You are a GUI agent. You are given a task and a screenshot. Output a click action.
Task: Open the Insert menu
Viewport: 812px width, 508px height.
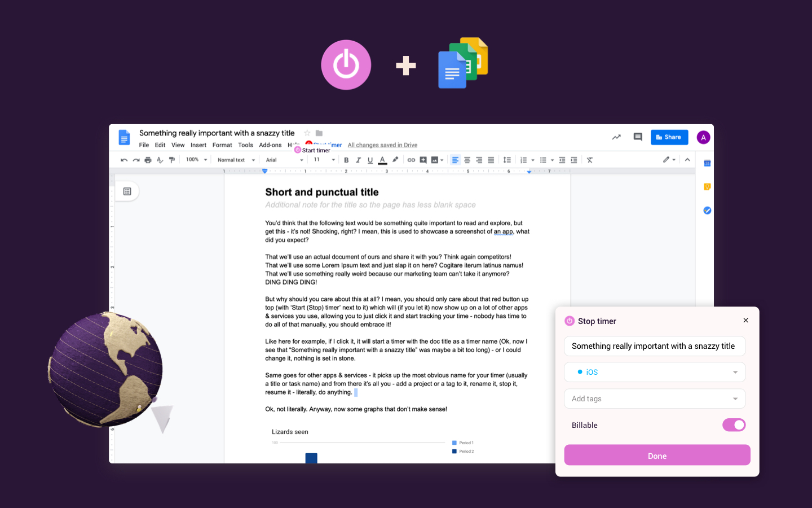(198, 145)
